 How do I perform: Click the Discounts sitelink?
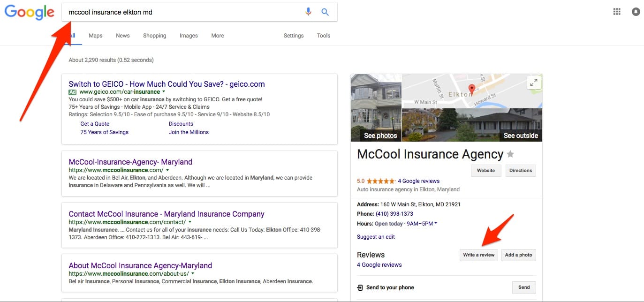[x=181, y=124]
